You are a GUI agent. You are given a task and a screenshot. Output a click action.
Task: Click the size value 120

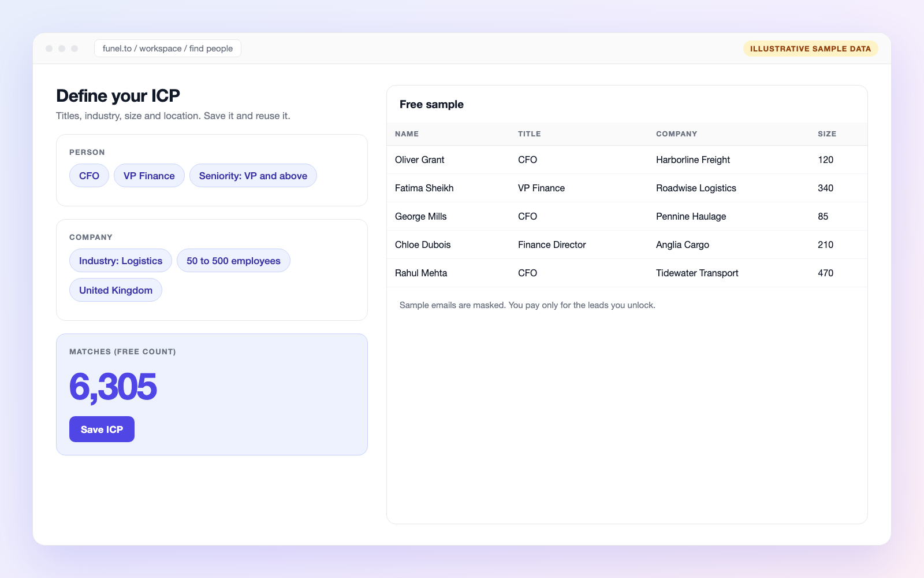[x=825, y=160]
